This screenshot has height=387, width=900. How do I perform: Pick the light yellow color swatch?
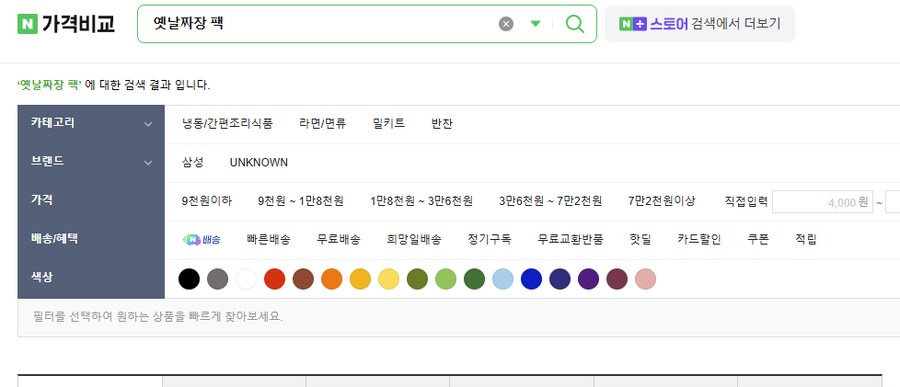389,279
